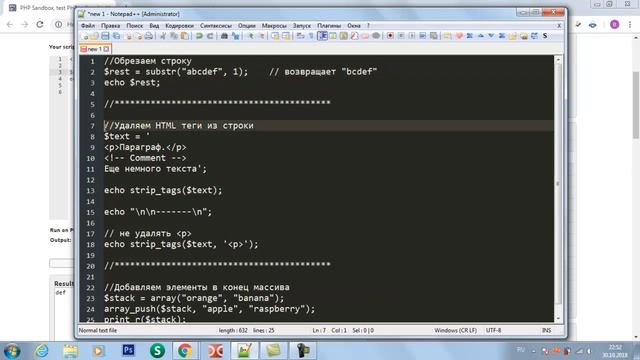Open the Кодировки menu
This screenshot has width=640, height=360.
pos(179,26)
